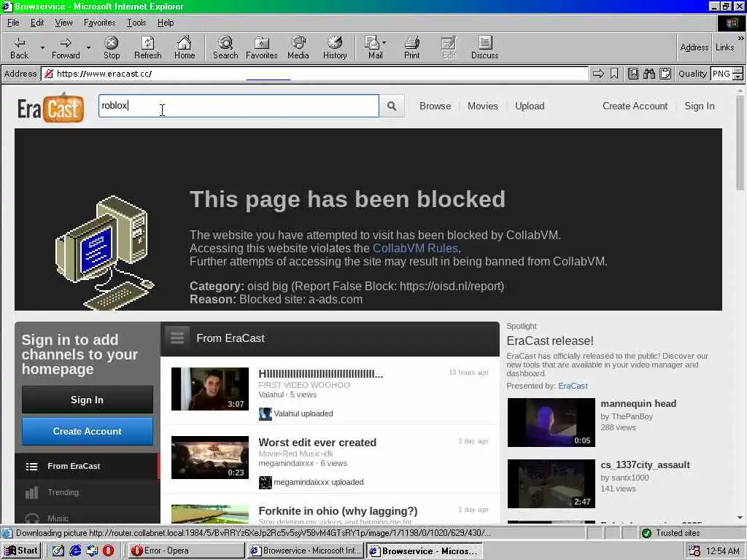Viewport: 747px width, 560px height.
Task: Click the bookmarks book icon
Action: pyautogui.click(x=632, y=74)
